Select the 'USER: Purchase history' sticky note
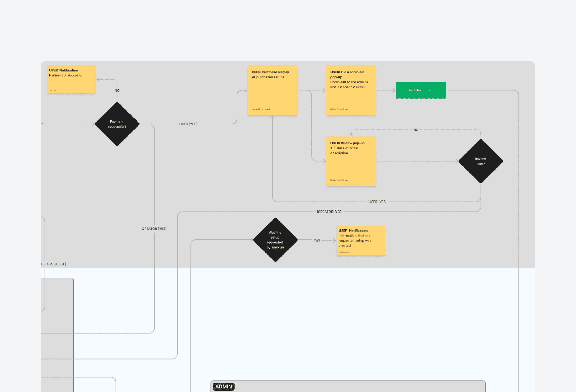This screenshot has height=392, width=576. [x=272, y=90]
